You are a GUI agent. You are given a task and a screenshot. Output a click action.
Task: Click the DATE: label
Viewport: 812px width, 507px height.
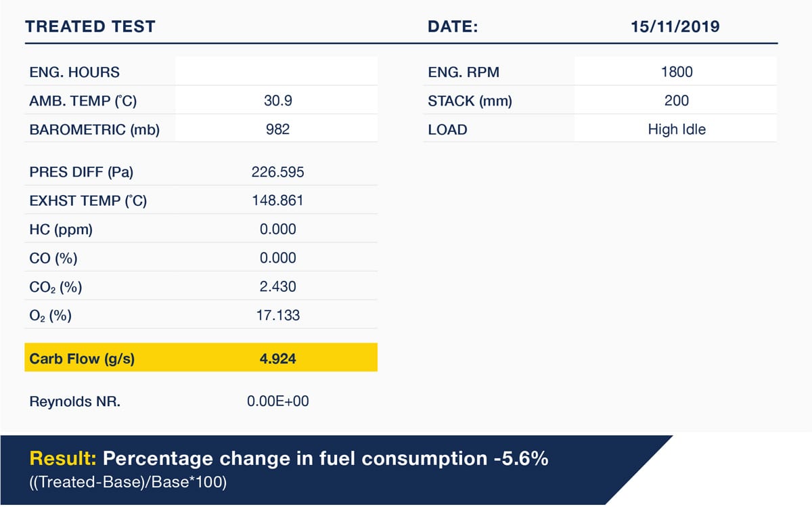pyautogui.click(x=453, y=27)
